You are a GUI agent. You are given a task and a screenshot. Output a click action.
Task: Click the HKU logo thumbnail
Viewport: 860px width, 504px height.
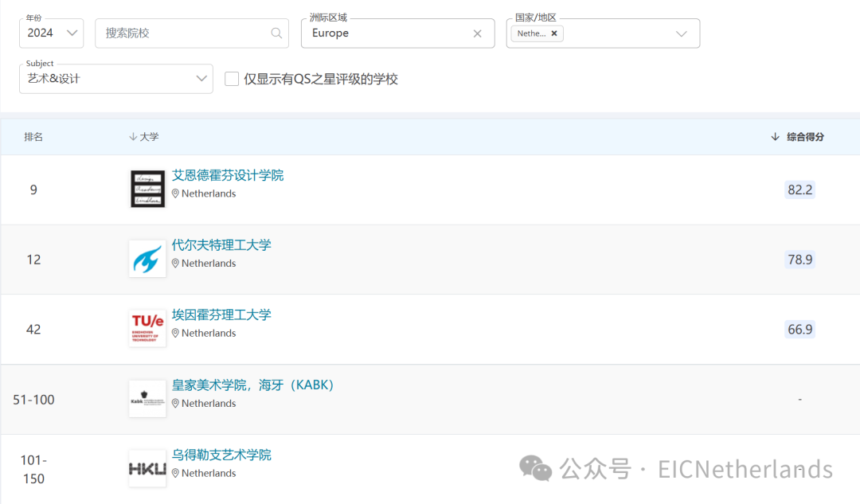coord(147,468)
